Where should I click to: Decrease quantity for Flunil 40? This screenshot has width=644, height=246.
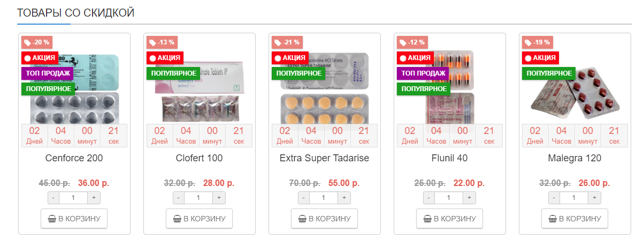point(429,198)
